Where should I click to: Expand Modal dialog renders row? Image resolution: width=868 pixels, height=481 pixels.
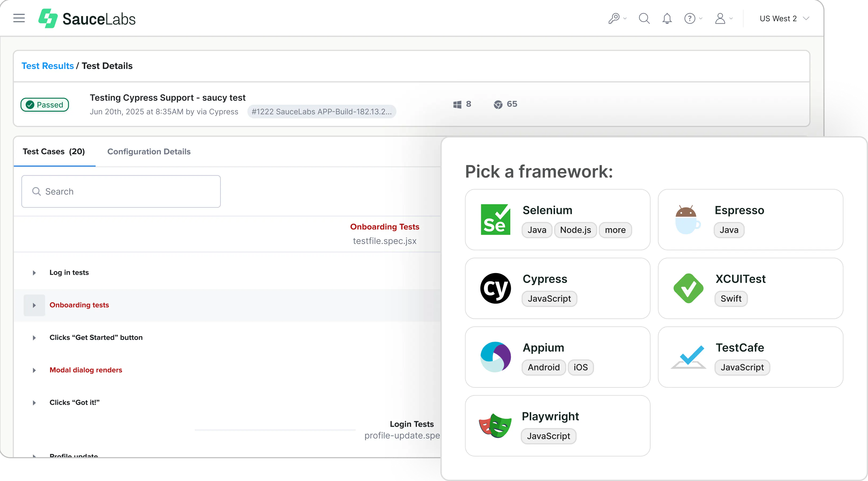coord(34,370)
